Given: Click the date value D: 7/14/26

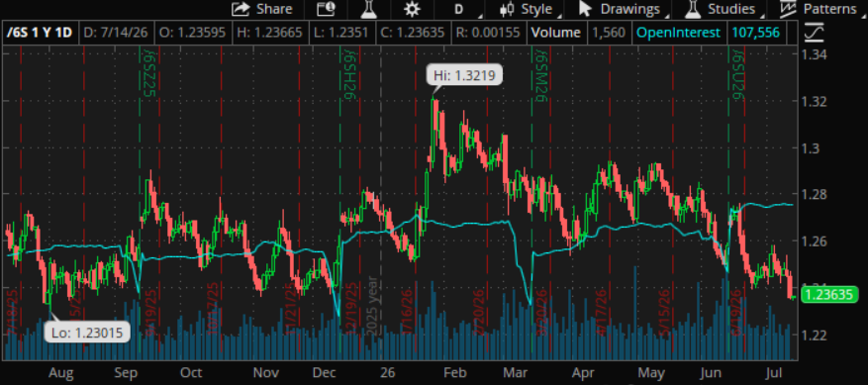Looking at the screenshot, I should click(116, 32).
